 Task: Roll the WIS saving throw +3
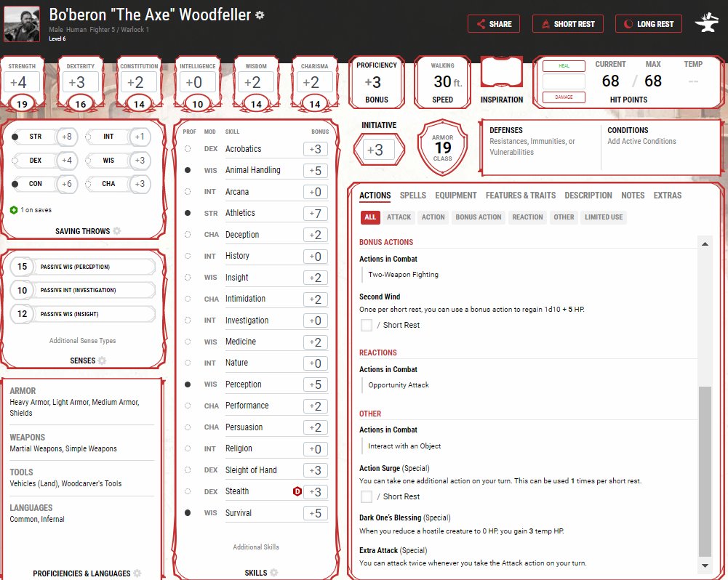pos(140,161)
